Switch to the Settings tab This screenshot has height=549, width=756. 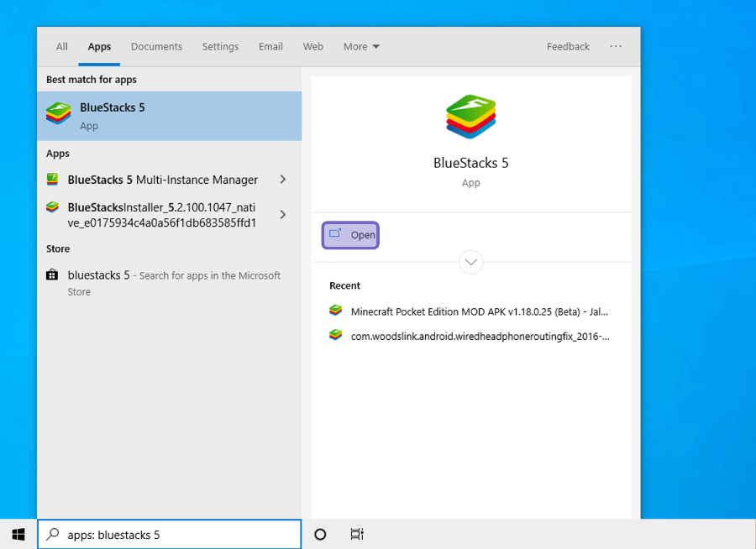(220, 47)
